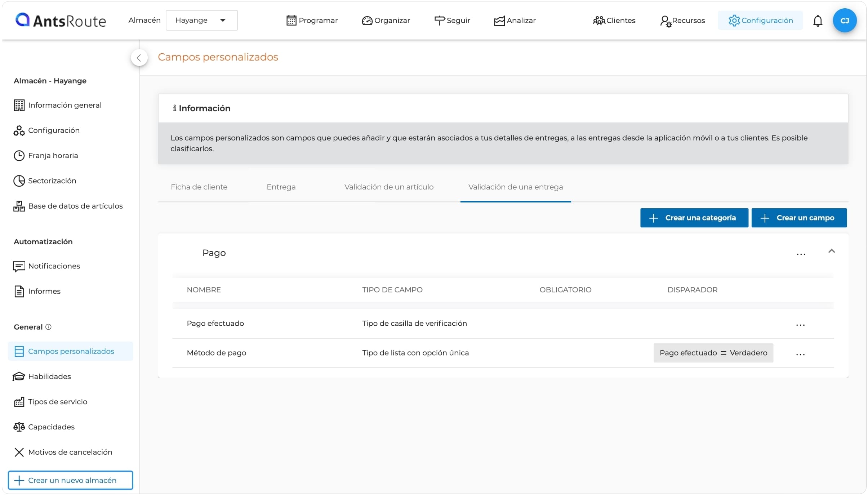Open the Tipos de servicio link
The height and width of the screenshot is (495, 868).
point(58,402)
